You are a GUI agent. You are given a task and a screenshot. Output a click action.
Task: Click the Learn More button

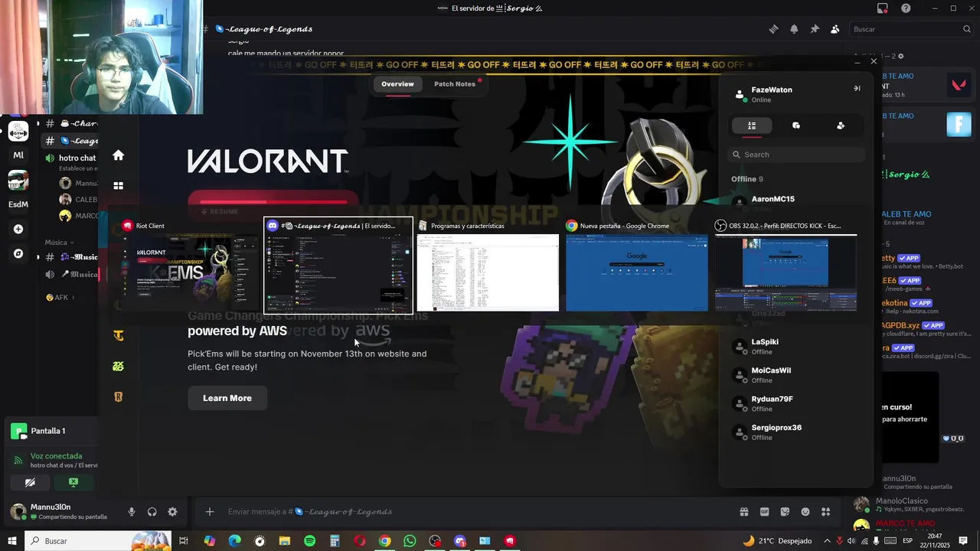(227, 398)
